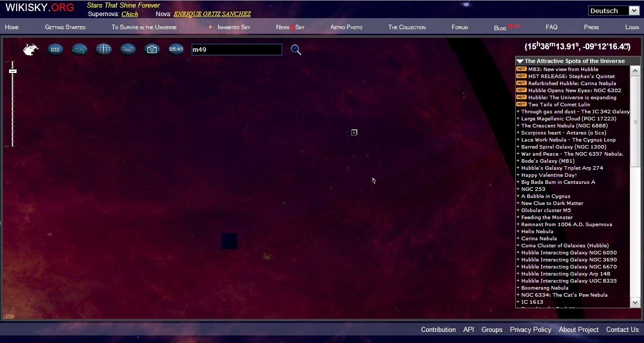This screenshot has height=343, width=644.
Task: Open Getting Started menu
Action: pos(65,27)
